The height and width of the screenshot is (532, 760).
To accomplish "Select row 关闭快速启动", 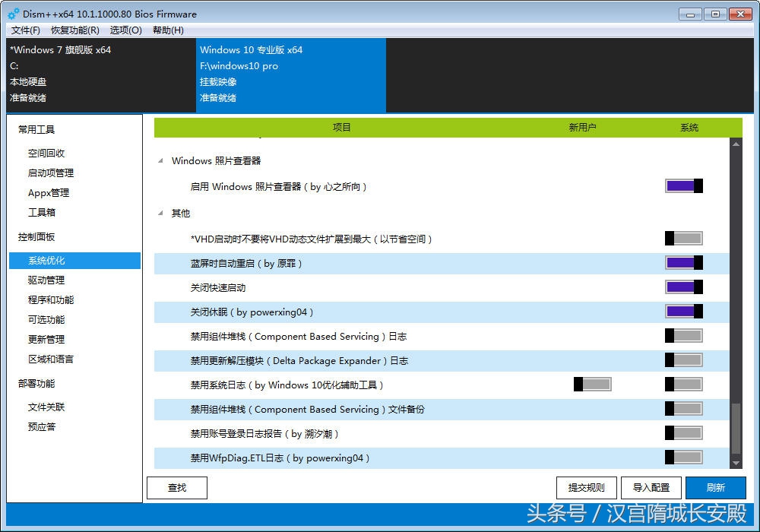I will click(x=442, y=288).
